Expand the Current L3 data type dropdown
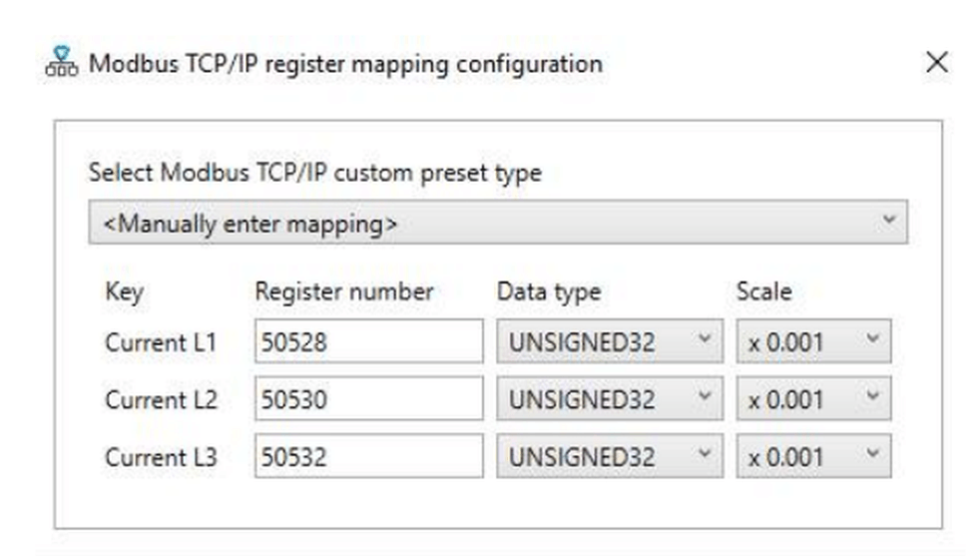This screenshot has height=556, width=980. (610, 456)
